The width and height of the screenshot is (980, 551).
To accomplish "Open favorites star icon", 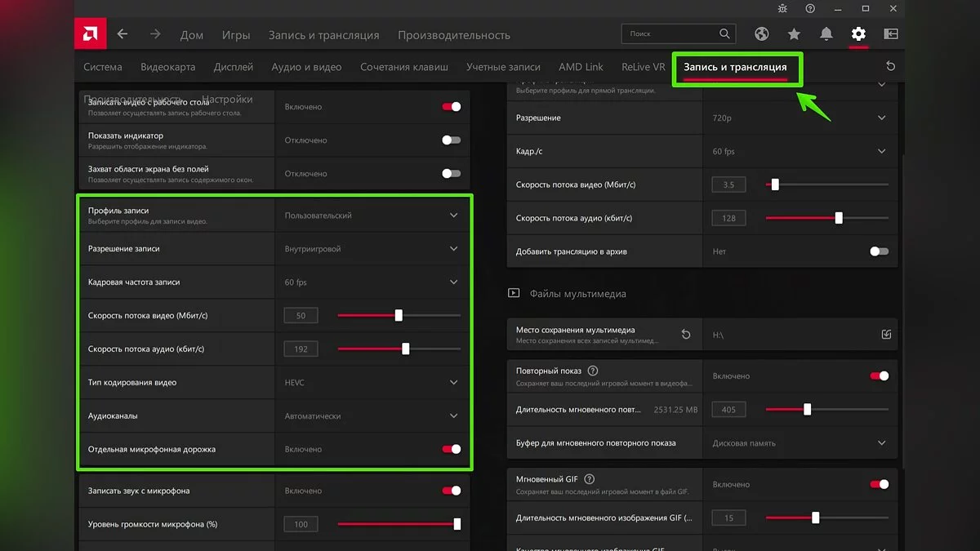I will (x=794, y=34).
